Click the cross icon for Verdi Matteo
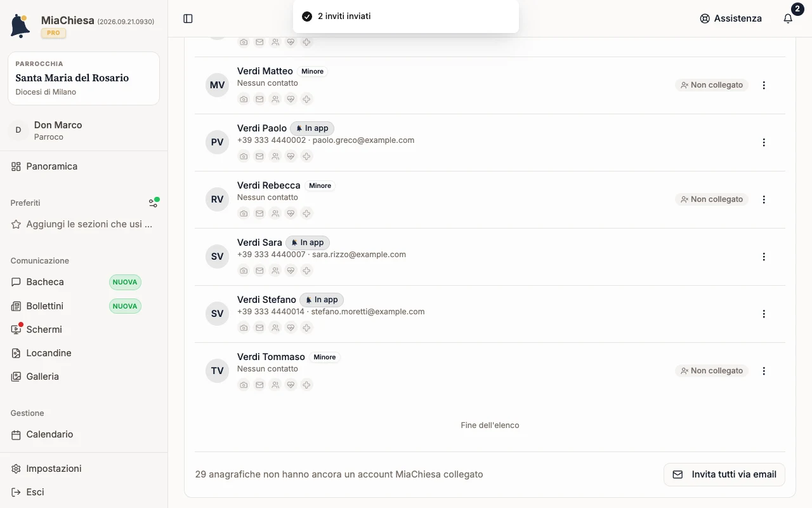Image resolution: width=812 pixels, height=508 pixels. click(x=306, y=99)
